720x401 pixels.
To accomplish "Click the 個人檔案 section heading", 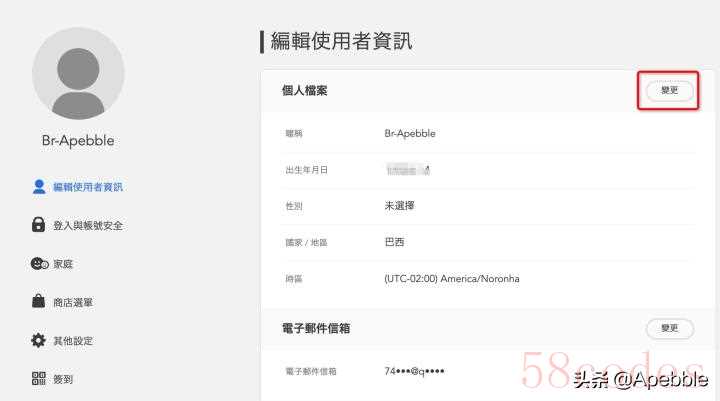I will click(x=304, y=90).
